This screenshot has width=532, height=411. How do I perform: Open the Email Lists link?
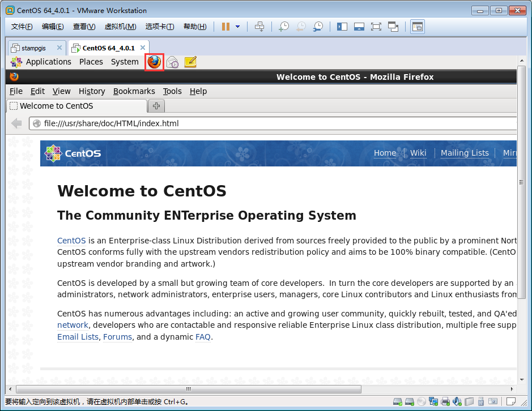78,337
